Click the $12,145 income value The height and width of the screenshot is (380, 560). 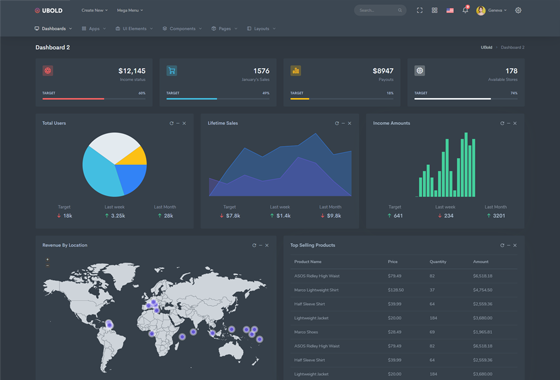click(132, 71)
